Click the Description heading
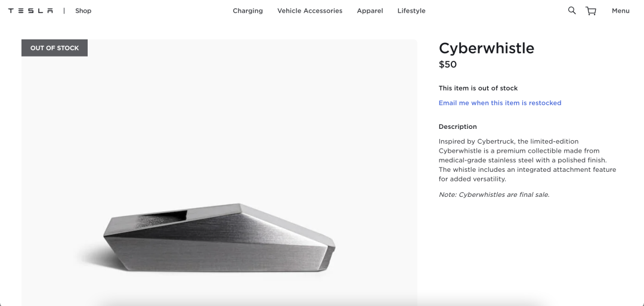The width and height of the screenshot is (644, 306). pyautogui.click(x=457, y=126)
